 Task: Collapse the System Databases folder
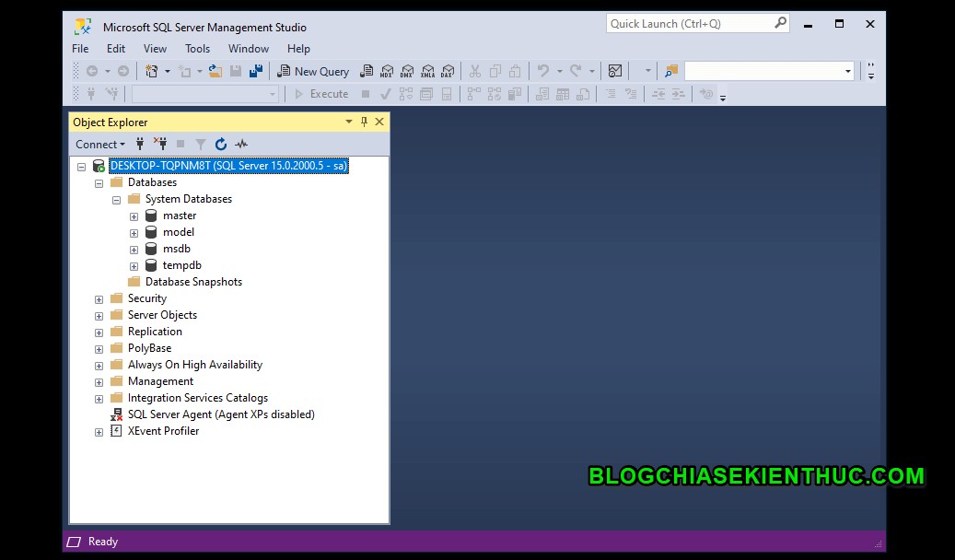coord(116,198)
